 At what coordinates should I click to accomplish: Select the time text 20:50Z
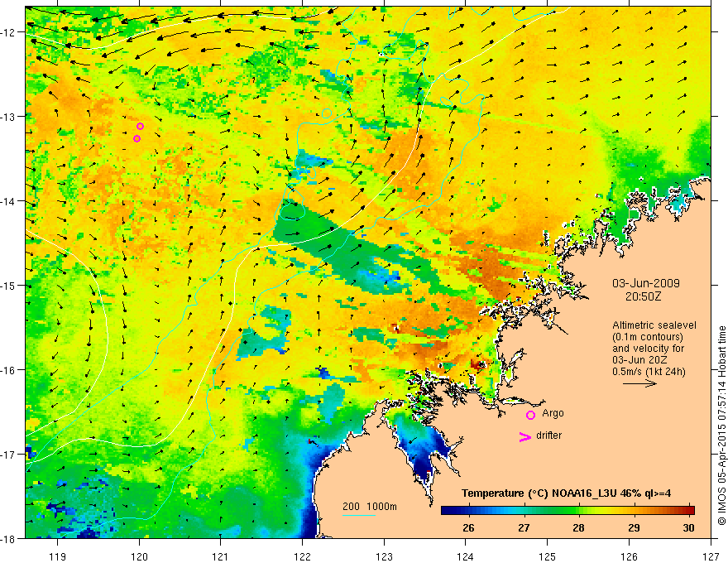[x=643, y=296]
